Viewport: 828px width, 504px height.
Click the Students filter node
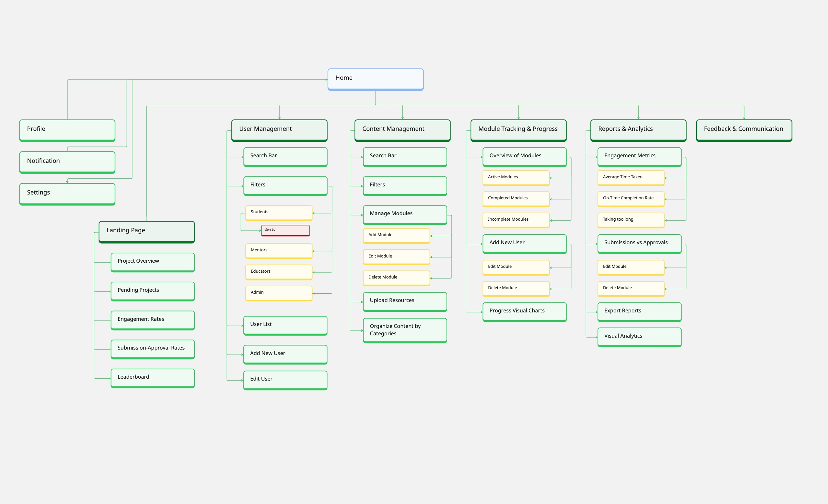pos(279,212)
